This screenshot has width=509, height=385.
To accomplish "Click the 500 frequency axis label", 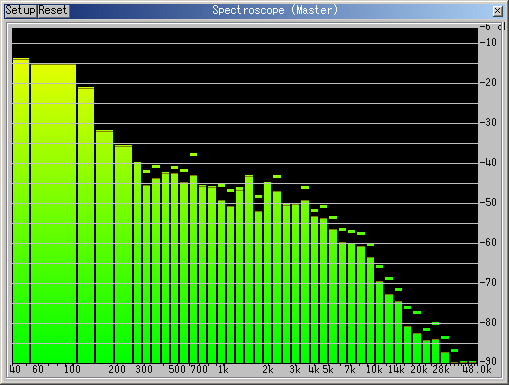I will click(177, 369).
